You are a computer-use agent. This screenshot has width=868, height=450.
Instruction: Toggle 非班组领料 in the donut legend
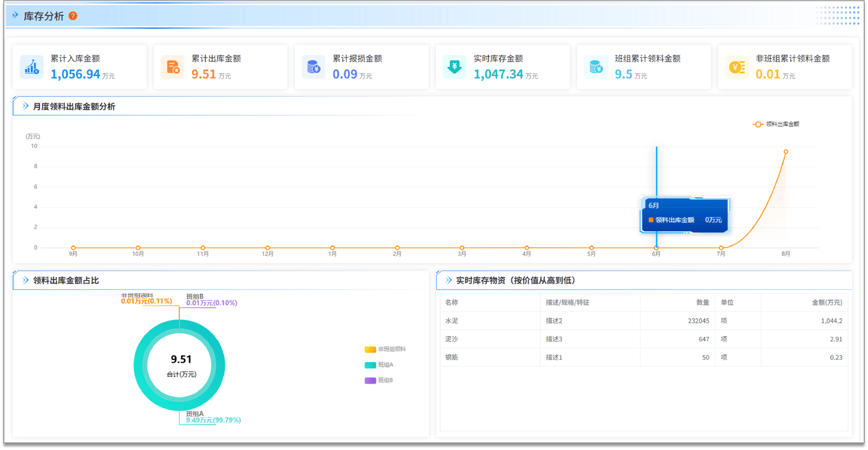point(386,349)
